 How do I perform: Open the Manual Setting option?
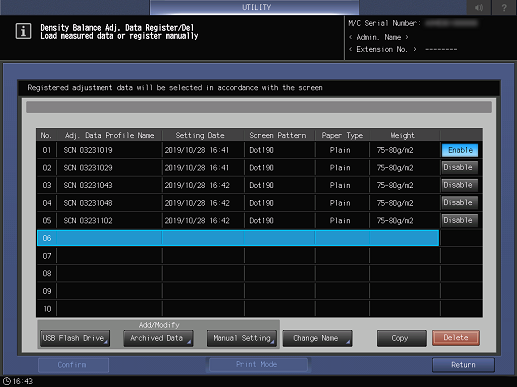click(242, 338)
